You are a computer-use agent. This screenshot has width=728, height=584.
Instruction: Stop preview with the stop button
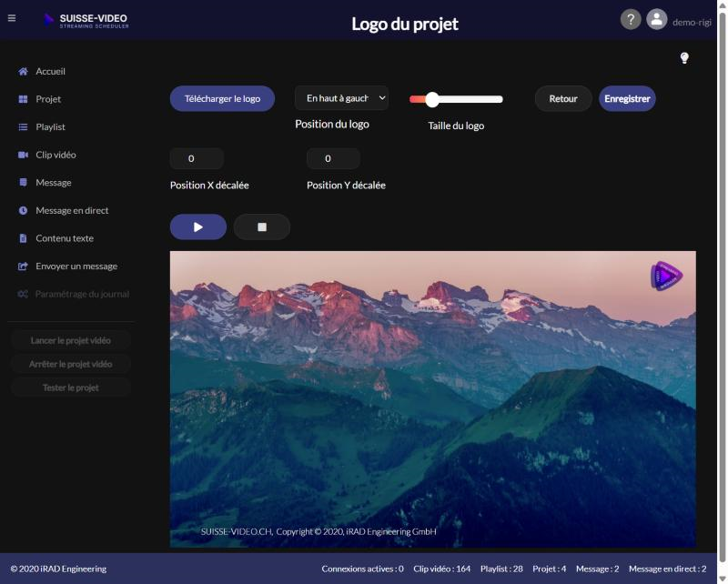coord(262,227)
